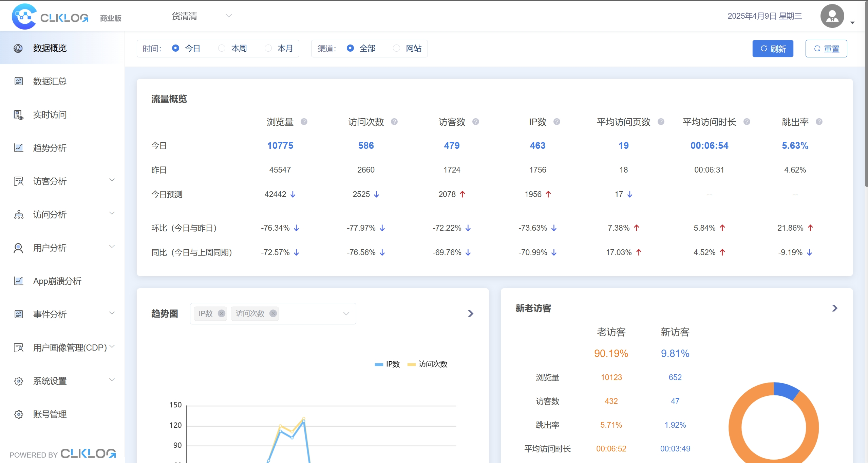Open today's 浏览量 value 10775 link
The image size is (868, 463).
tap(280, 145)
